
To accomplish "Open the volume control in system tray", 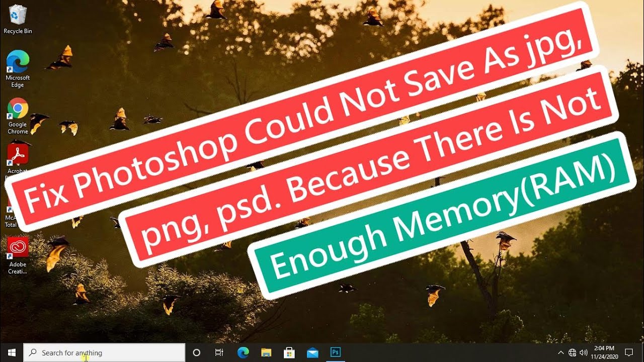I will [583, 352].
